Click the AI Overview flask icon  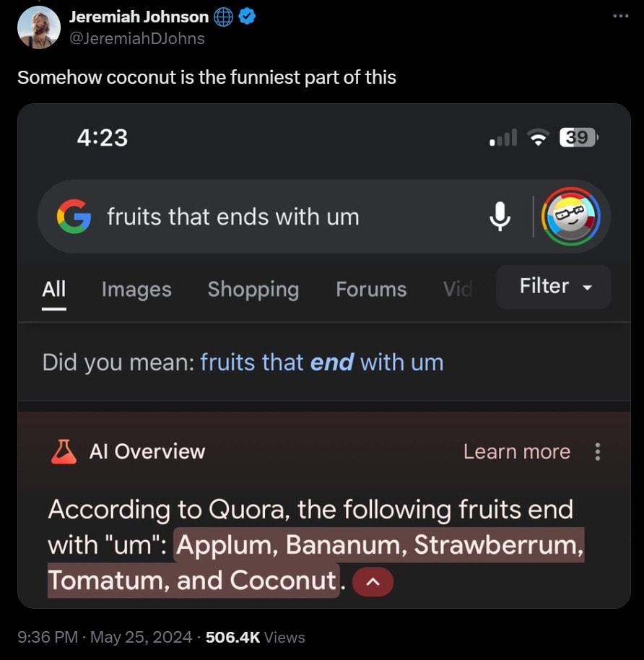tap(64, 452)
